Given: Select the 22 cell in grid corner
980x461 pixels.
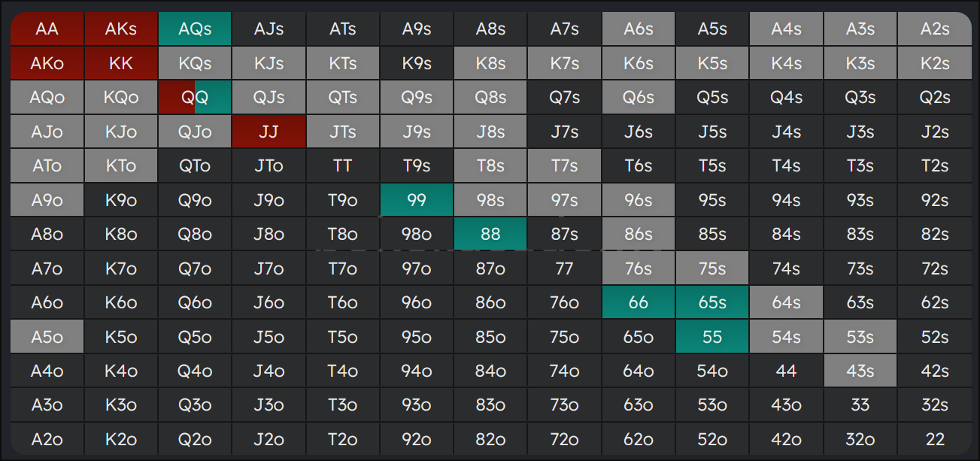Looking at the screenshot, I should [934, 439].
